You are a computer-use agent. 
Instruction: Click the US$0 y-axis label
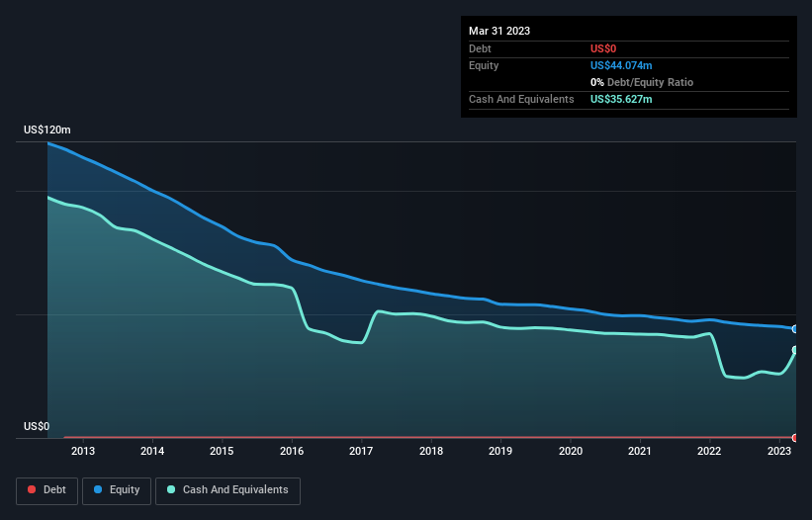37,426
